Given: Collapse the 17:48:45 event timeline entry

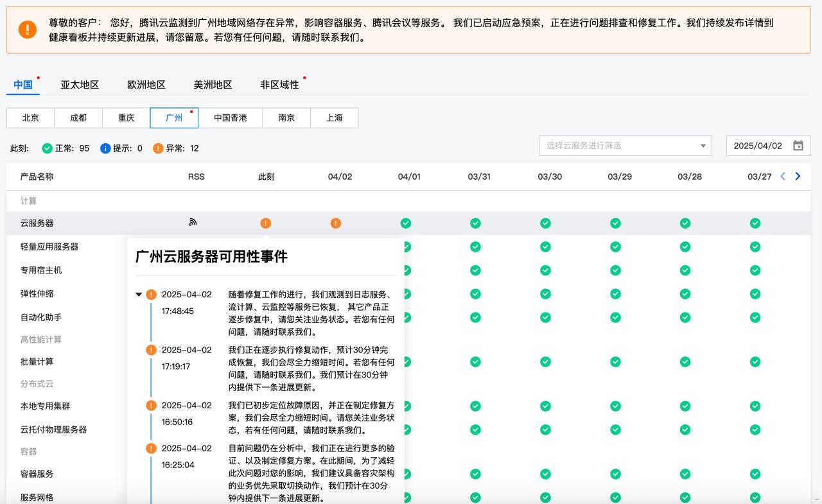Looking at the screenshot, I should (139, 295).
